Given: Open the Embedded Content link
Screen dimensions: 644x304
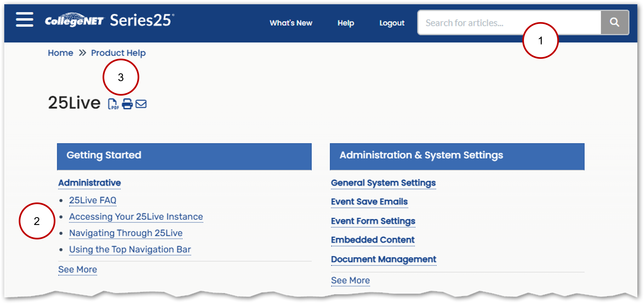Looking at the screenshot, I should pos(373,240).
